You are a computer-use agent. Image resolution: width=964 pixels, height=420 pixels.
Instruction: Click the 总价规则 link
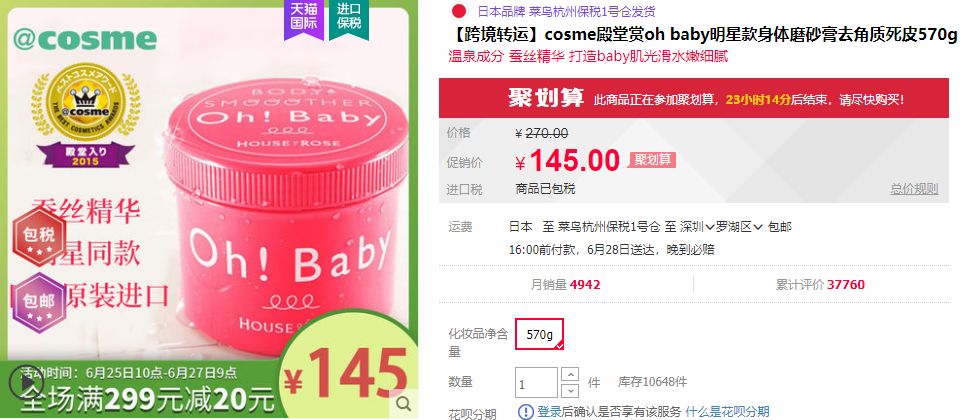click(x=914, y=189)
